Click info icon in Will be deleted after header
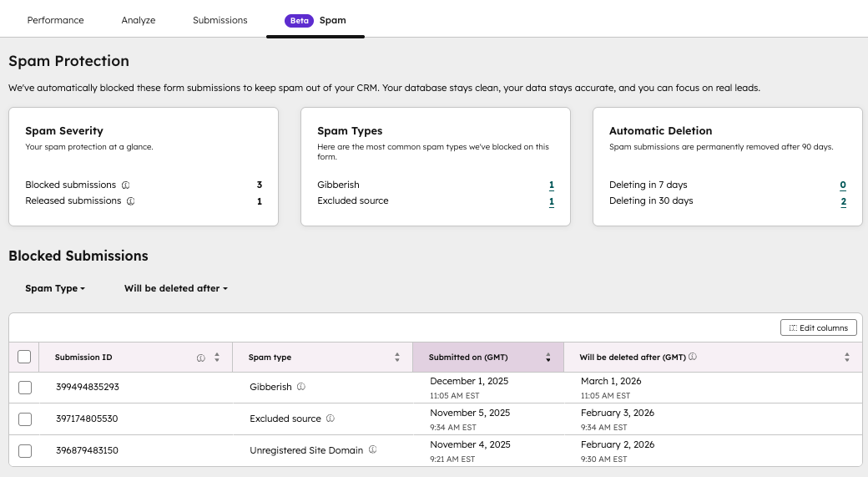Screen dimensions: 868x477 (x=693, y=358)
